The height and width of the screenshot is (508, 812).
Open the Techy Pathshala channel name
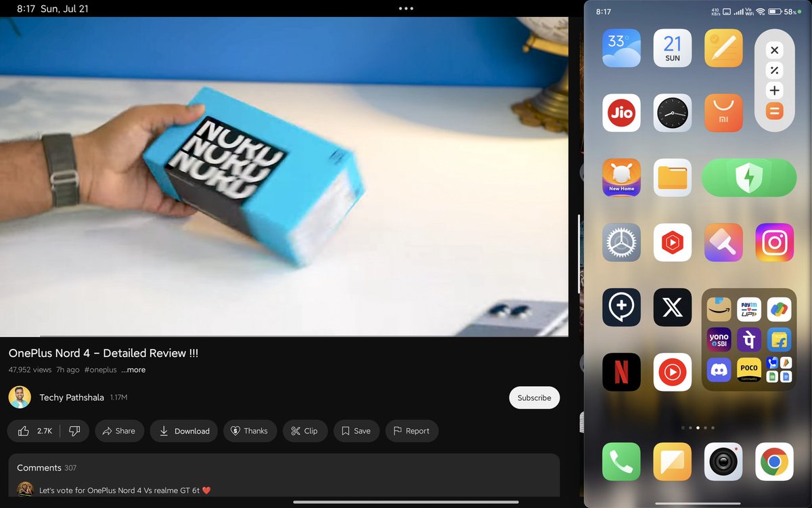point(72,398)
